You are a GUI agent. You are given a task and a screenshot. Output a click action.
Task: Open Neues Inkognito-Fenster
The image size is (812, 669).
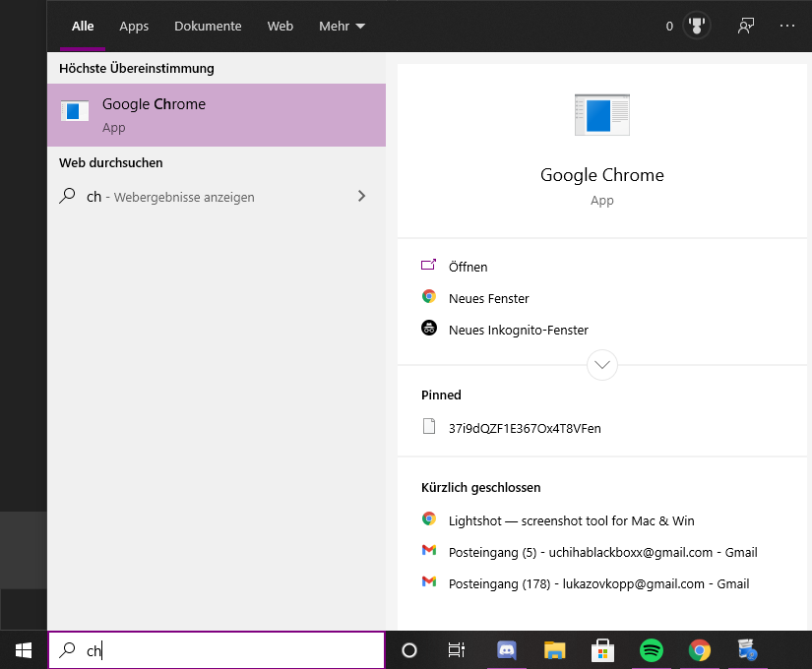pyautogui.click(x=519, y=330)
